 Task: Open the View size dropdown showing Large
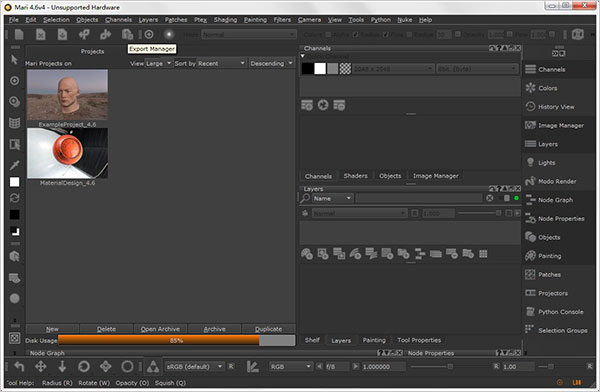pyautogui.click(x=158, y=63)
